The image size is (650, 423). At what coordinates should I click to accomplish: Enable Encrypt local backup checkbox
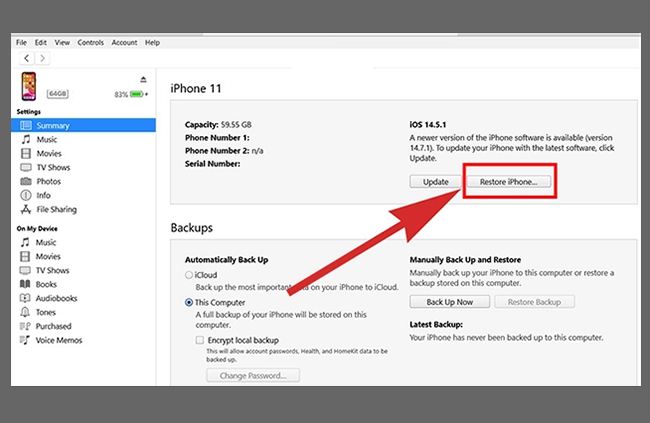pyautogui.click(x=200, y=340)
